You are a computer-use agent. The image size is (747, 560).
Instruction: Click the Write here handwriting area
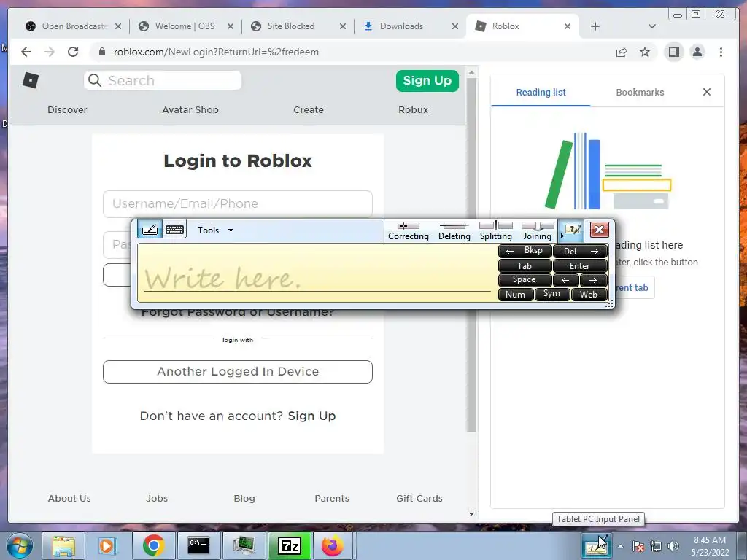[x=317, y=273]
